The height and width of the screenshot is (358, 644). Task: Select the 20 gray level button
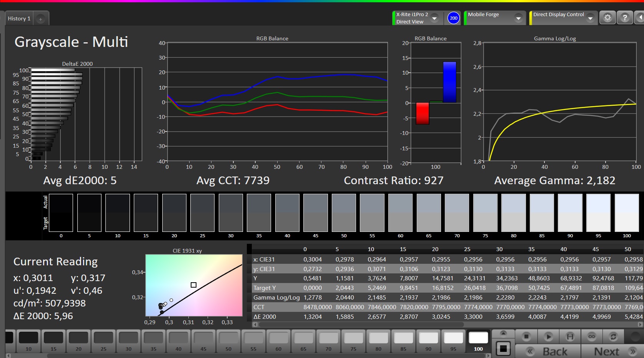coord(78,341)
